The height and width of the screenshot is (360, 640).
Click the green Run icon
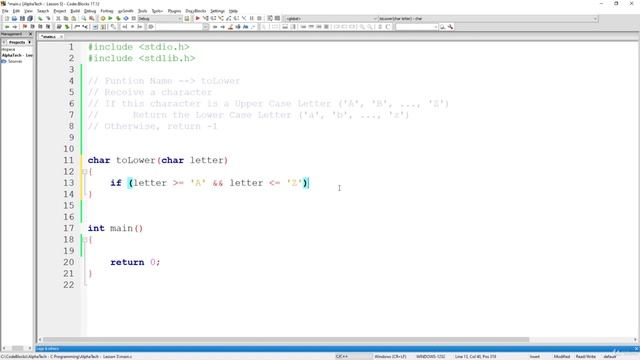coord(110,18)
